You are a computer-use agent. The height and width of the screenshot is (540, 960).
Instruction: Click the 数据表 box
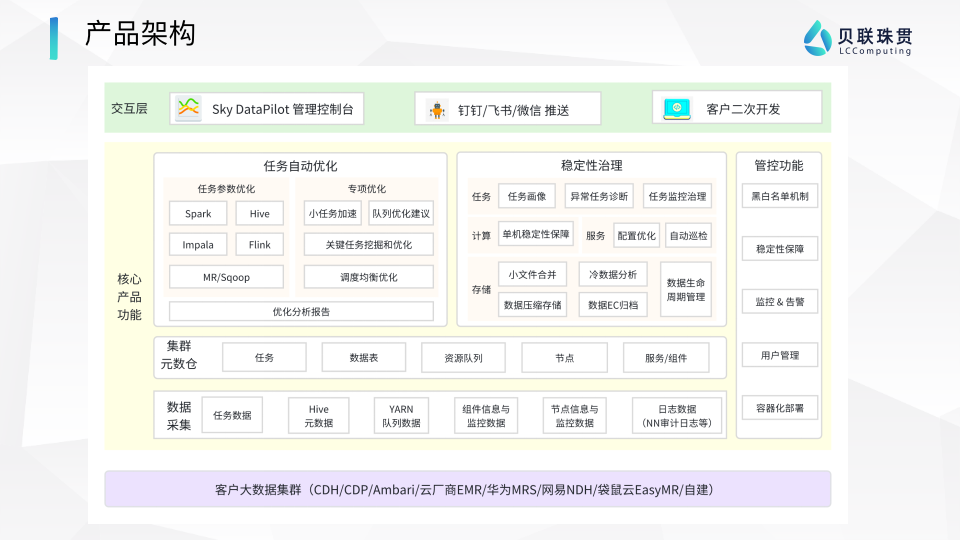[x=364, y=358]
